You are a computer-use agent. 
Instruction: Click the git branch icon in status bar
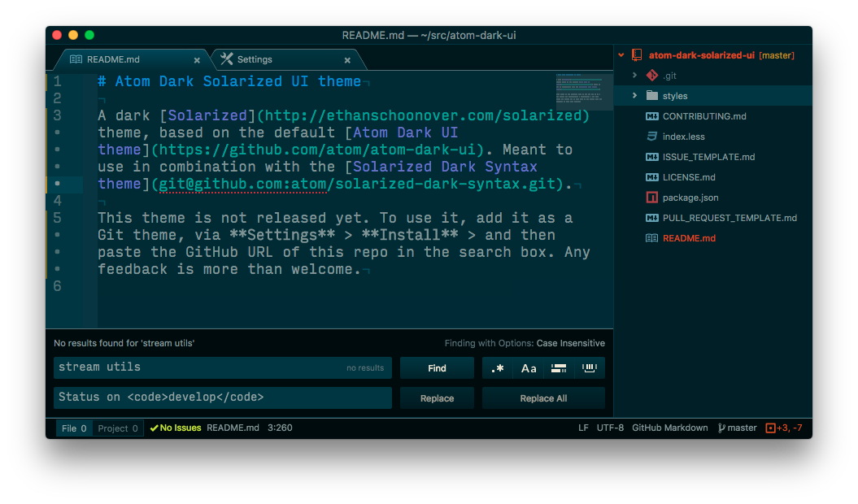[721, 428]
